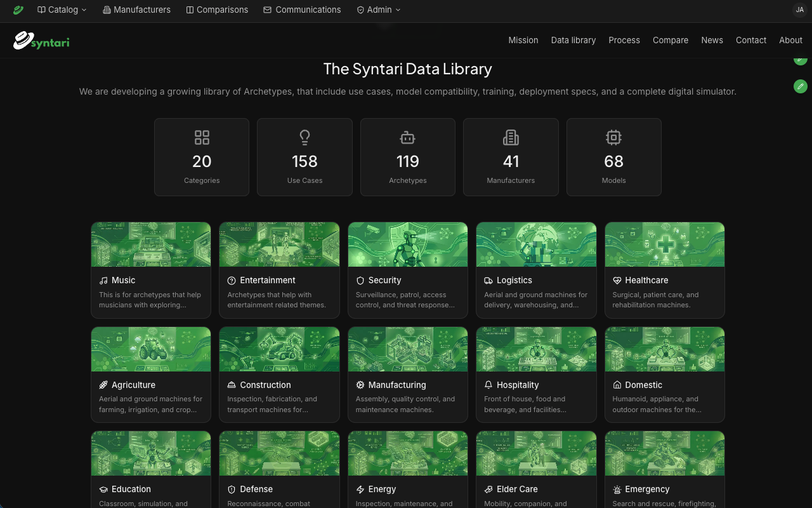Open the Healthcare category card
Viewport: 812px width, 508px height.
pos(665,270)
